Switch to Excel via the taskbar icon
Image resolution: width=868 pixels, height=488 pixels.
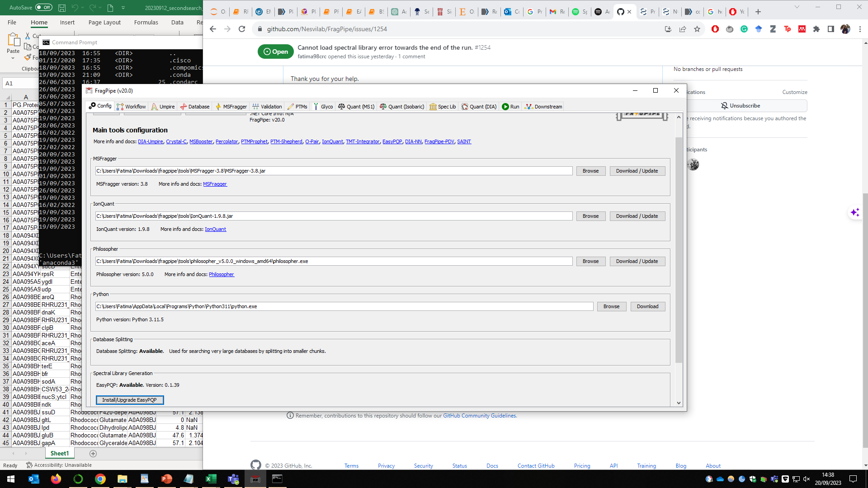click(211, 479)
